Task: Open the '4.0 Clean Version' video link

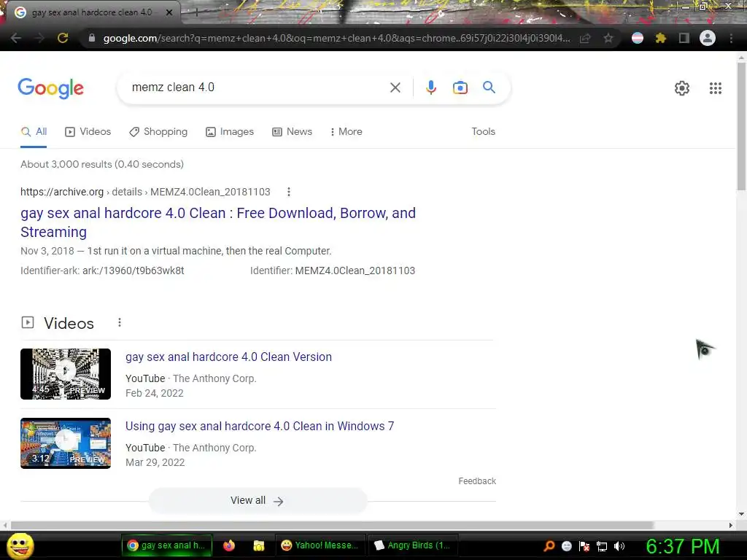Action: coord(228,357)
